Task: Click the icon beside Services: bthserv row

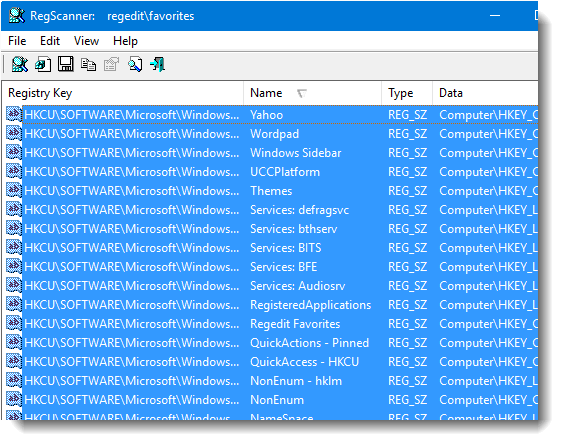Action: [x=14, y=229]
